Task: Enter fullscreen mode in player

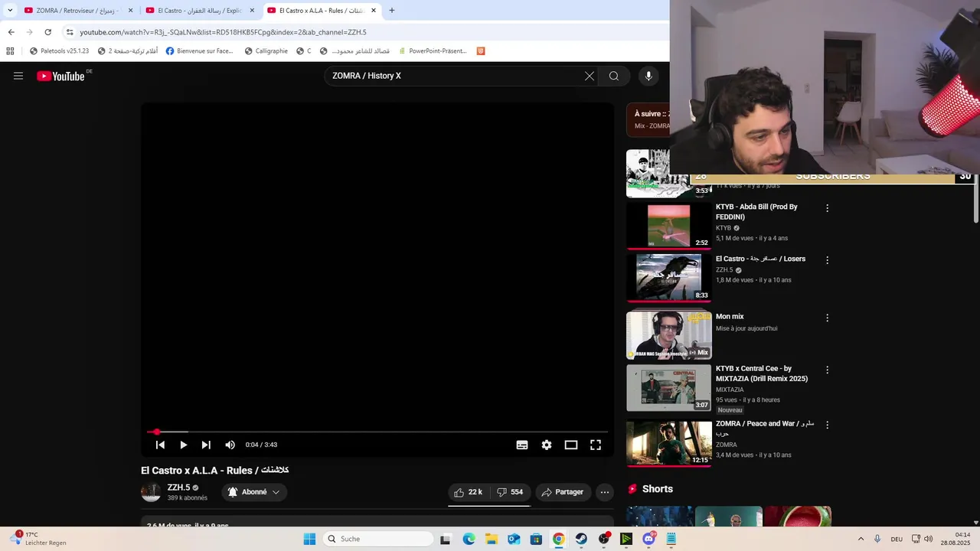Action: (x=596, y=445)
